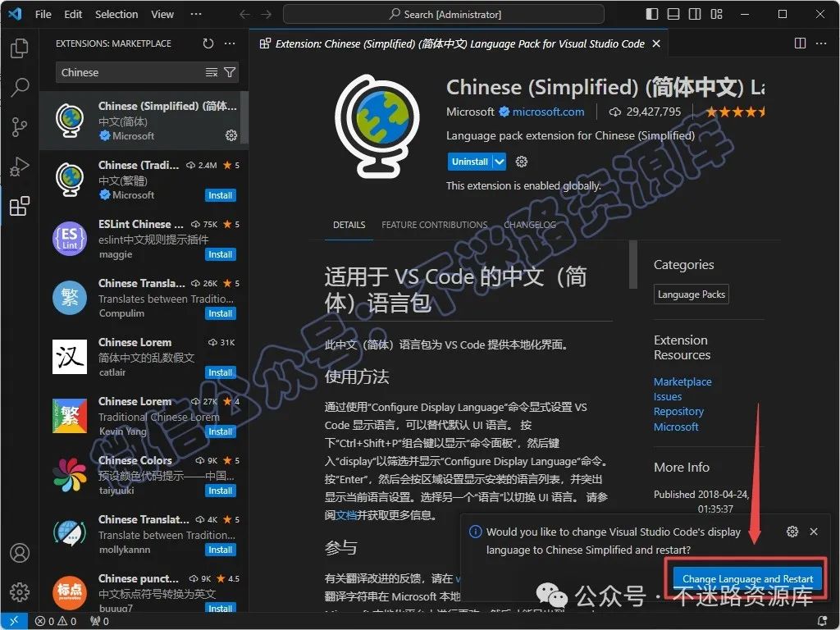The image size is (840, 630).
Task: Expand the Uninstall dropdown arrow
Action: coord(500,162)
